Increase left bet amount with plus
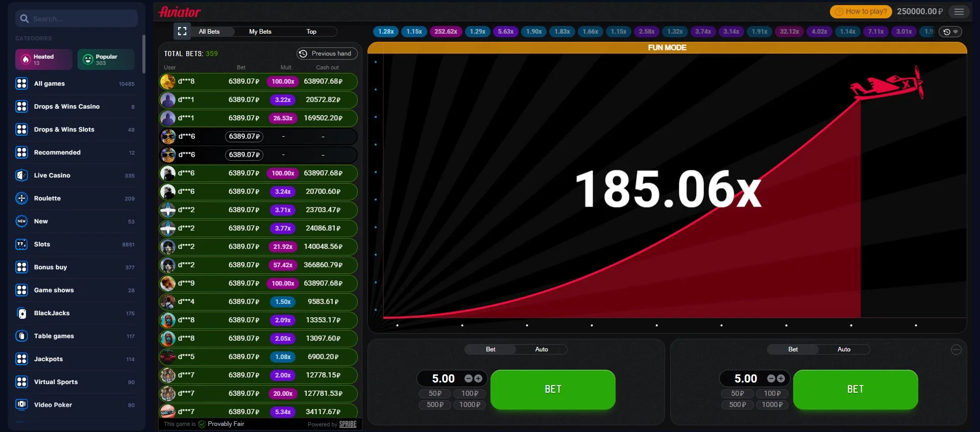The height and width of the screenshot is (432, 980). click(x=478, y=378)
